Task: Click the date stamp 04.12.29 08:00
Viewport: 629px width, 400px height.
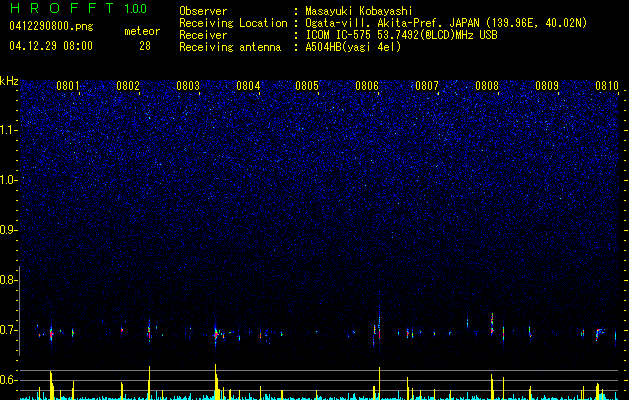Action: 51,45
